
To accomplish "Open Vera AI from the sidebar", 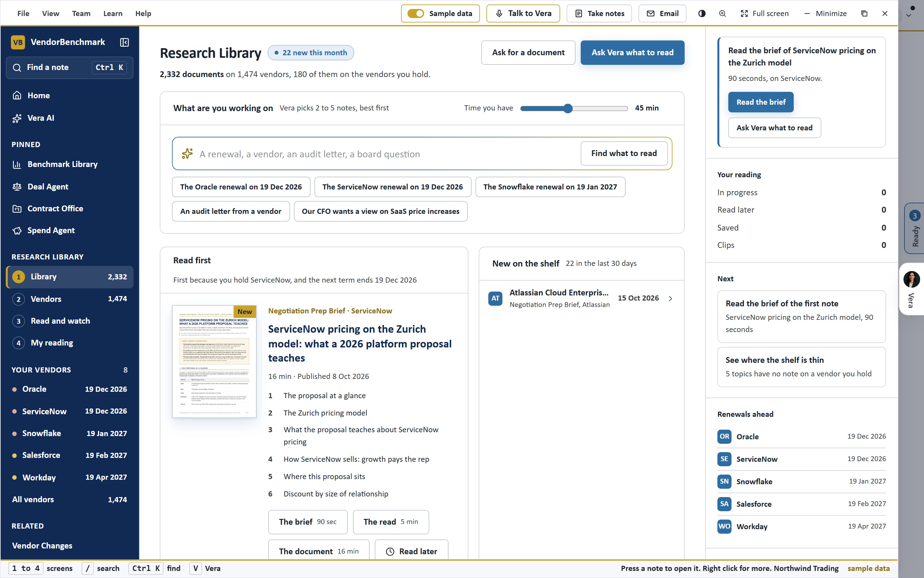I will [70, 118].
